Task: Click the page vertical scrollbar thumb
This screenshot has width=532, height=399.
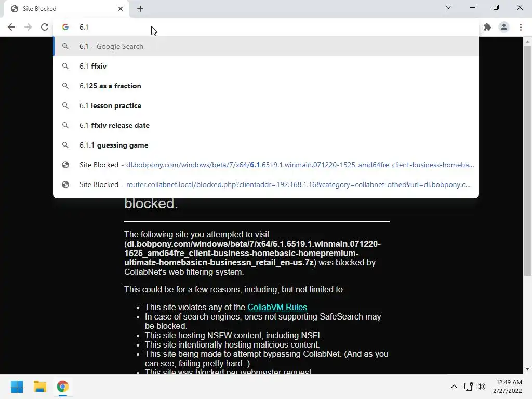Action: [x=527, y=161]
